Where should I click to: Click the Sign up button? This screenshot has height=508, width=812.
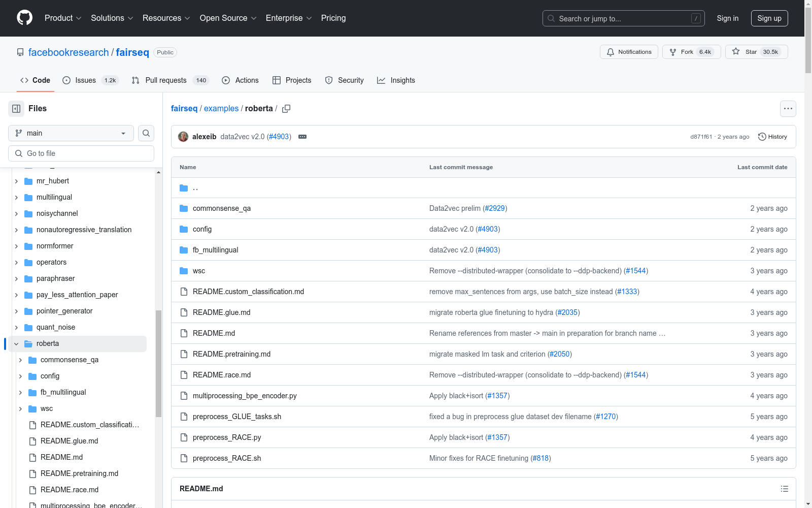tap(769, 18)
